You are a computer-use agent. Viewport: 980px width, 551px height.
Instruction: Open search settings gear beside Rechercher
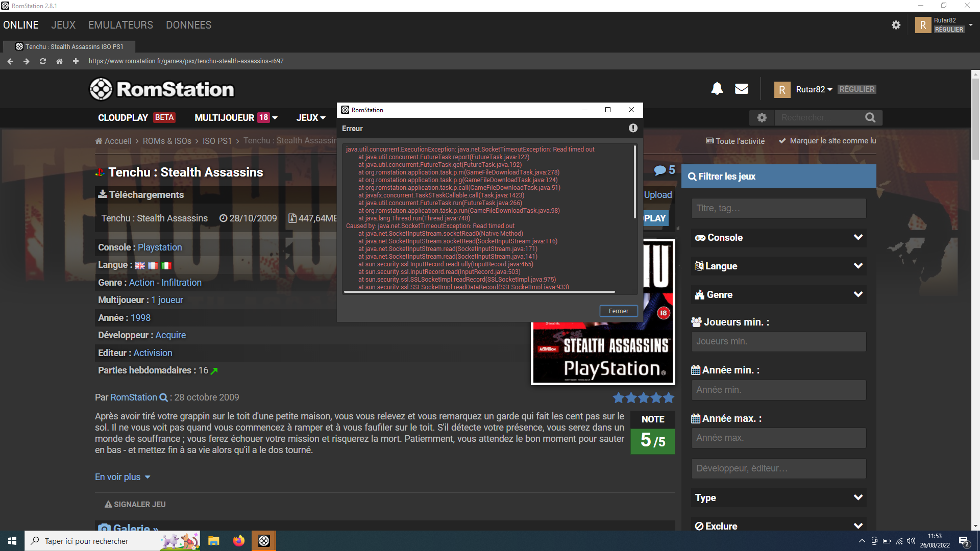[762, 118]
